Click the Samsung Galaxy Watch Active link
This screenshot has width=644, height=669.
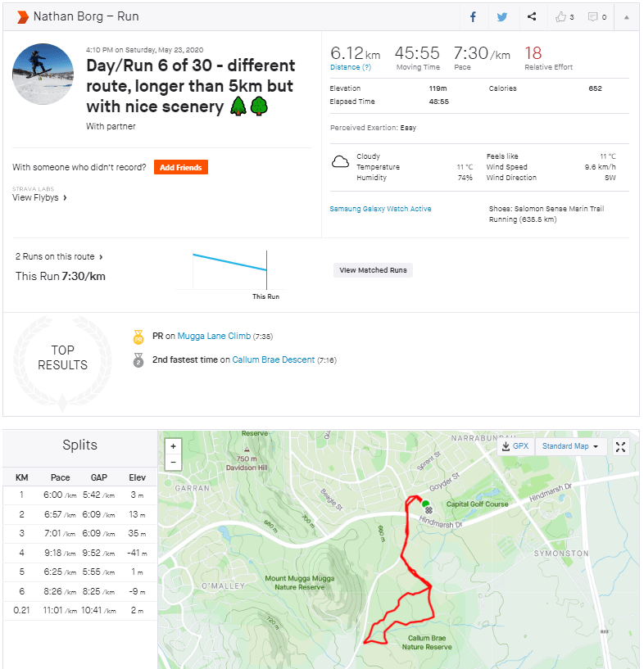pyautogui.click(x=380, y=209)
